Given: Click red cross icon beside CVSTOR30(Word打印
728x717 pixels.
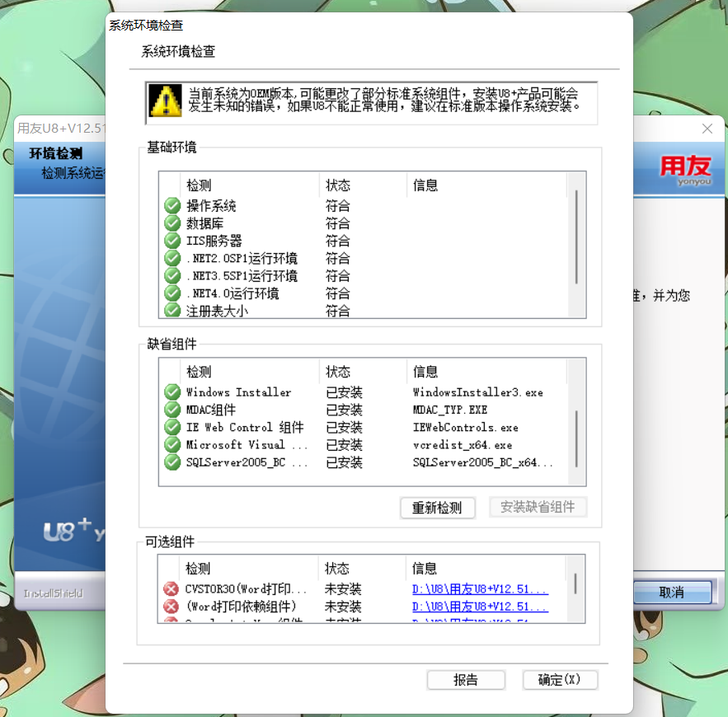Looking at the screenshot, I should click(x=171, y=589).
